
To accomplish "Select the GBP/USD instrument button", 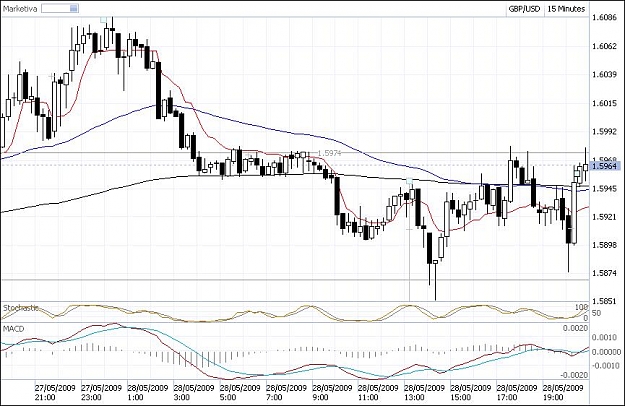I will pyautogui.click(x=524, y=9).
